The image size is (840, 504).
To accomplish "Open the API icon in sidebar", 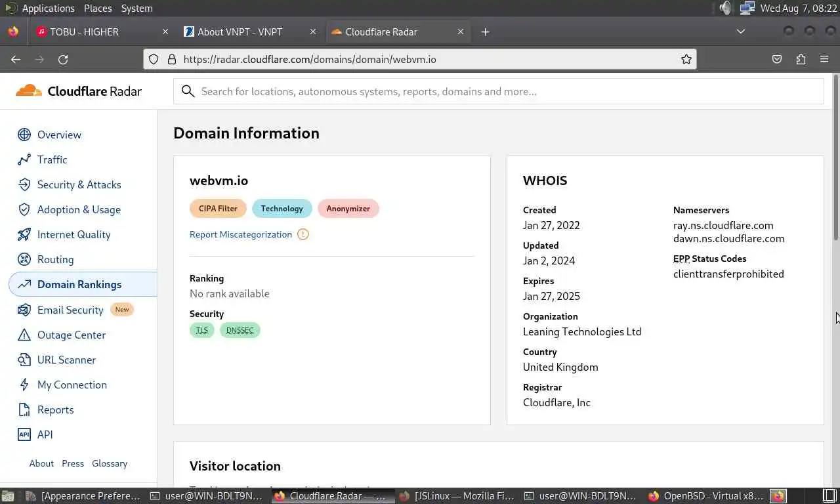I will coord(24,434).
